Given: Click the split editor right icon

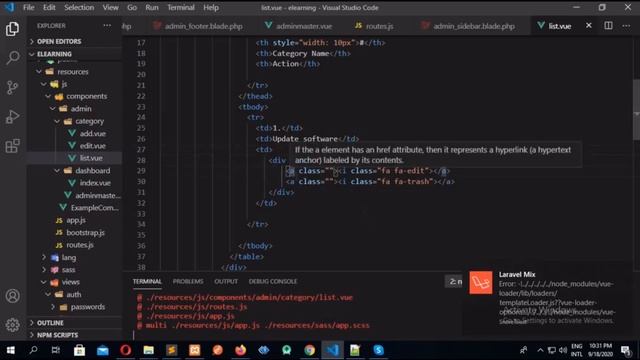Looking at the screenshot, I should click(608, 26).
